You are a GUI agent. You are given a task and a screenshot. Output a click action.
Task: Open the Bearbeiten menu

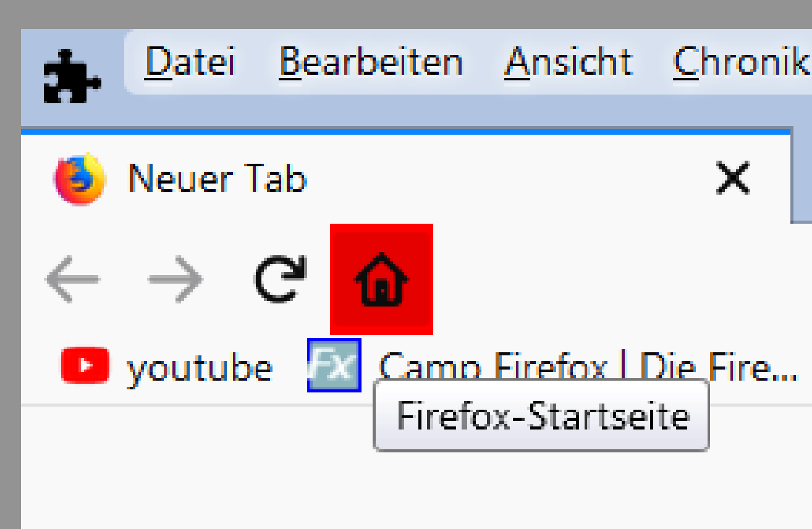coord(371,62)
